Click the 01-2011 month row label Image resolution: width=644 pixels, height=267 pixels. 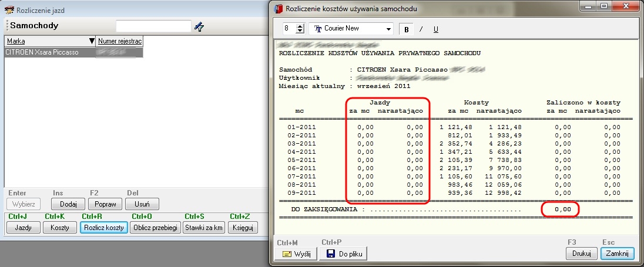(x=302, y=127)
